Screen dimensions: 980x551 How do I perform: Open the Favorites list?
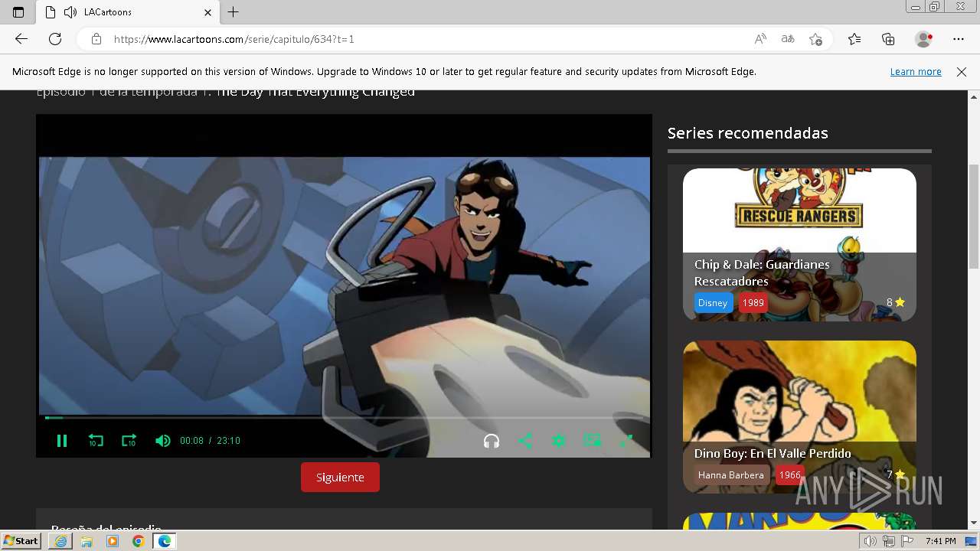(854, 39)
